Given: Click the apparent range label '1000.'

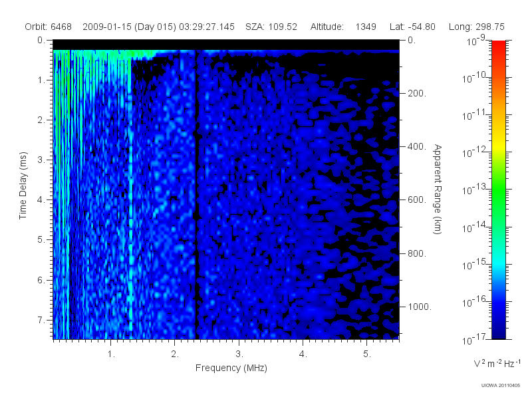Looking at the screenshot, I should coord(420,307).
